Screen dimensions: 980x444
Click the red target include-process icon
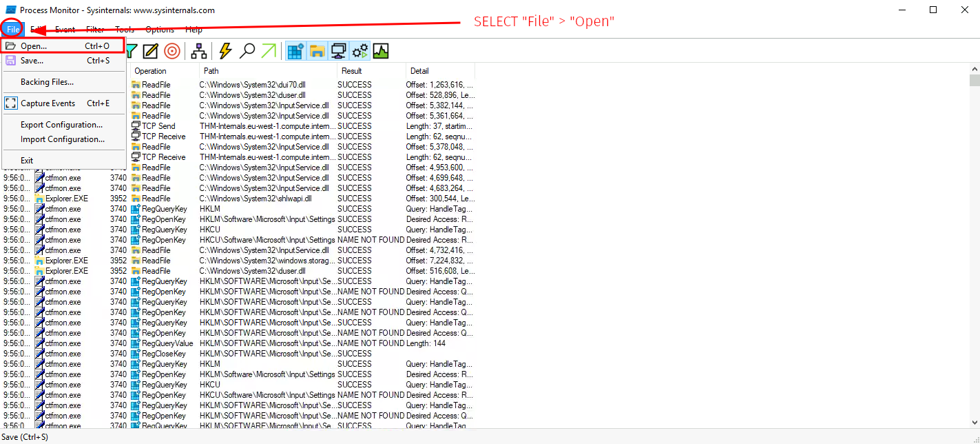pos(171,51)
